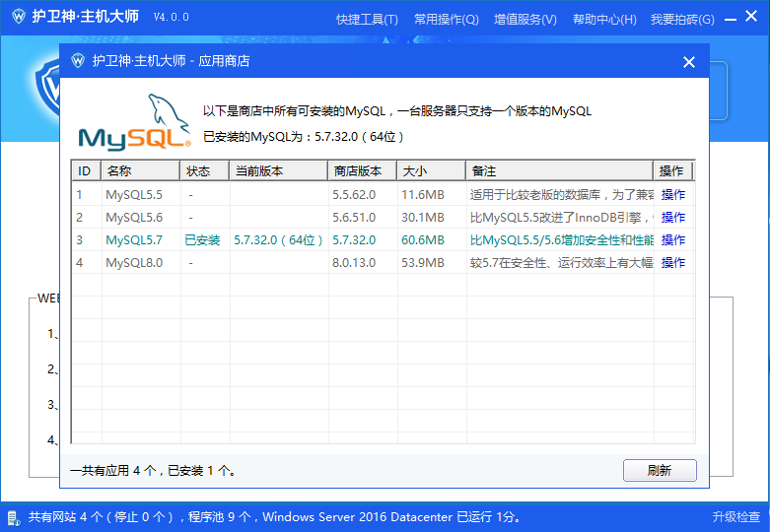Close the main 护卫神 window

pos(751,16)
